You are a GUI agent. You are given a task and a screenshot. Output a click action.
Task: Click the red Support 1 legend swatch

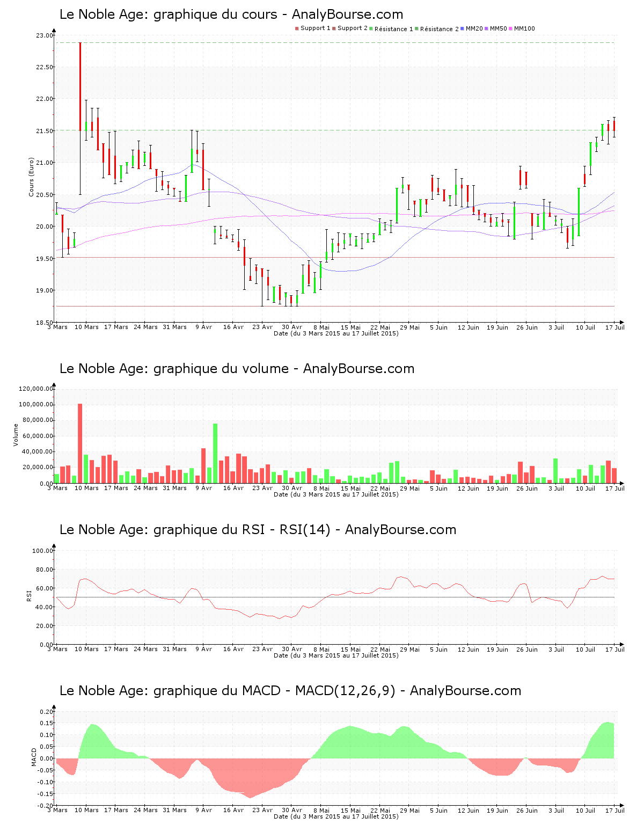point(297,28)
